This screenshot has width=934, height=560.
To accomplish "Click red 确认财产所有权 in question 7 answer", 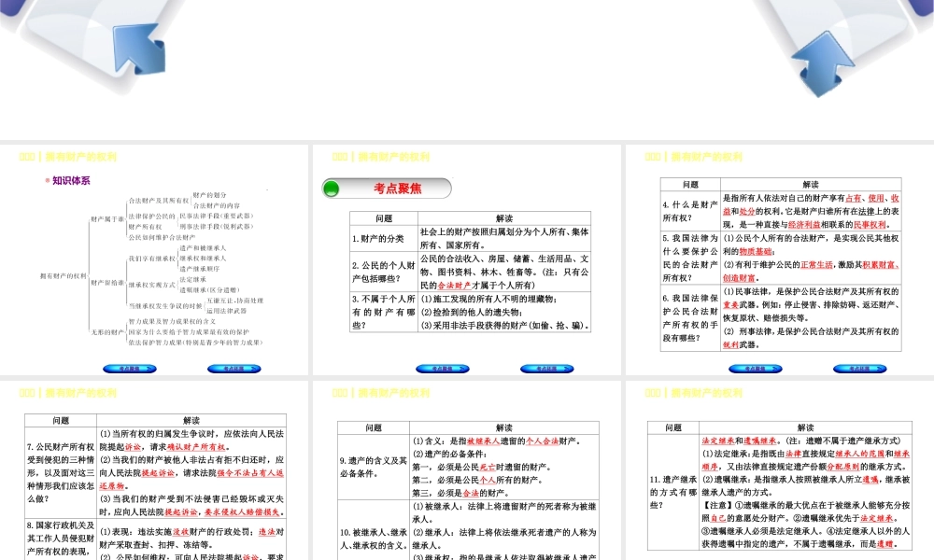I will tap(196, 447).
